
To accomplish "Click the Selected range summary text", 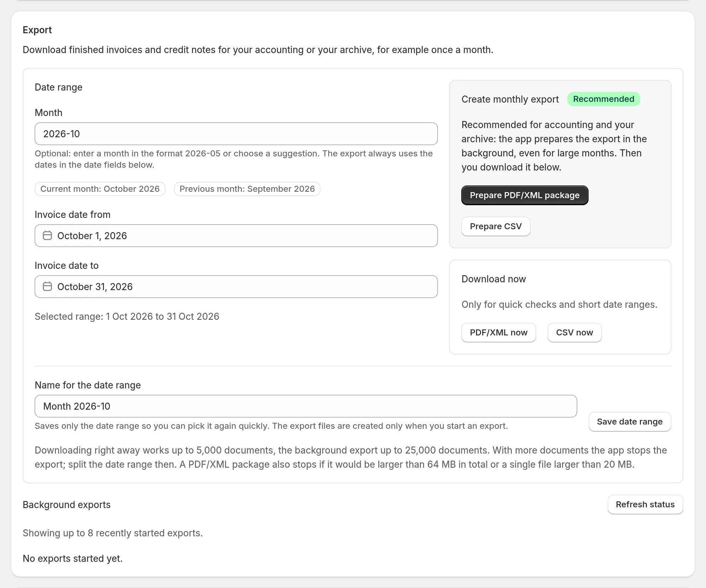I will (x=127, y=316).
